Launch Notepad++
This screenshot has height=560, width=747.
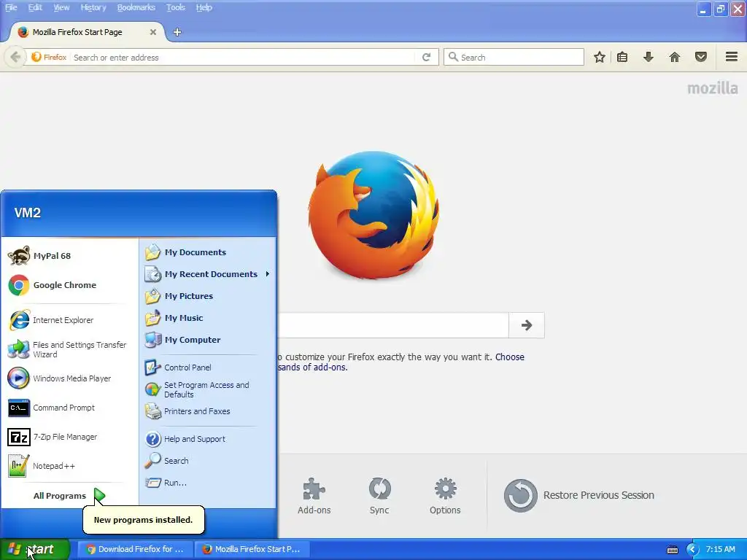pos(69,466)
